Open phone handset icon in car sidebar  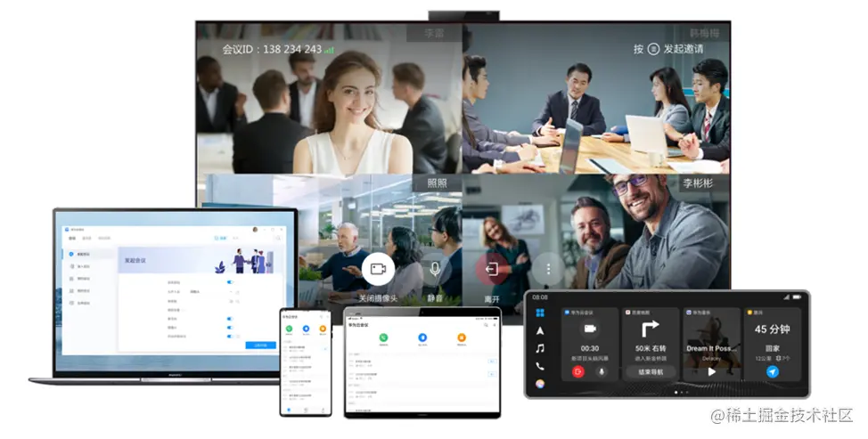540,366
